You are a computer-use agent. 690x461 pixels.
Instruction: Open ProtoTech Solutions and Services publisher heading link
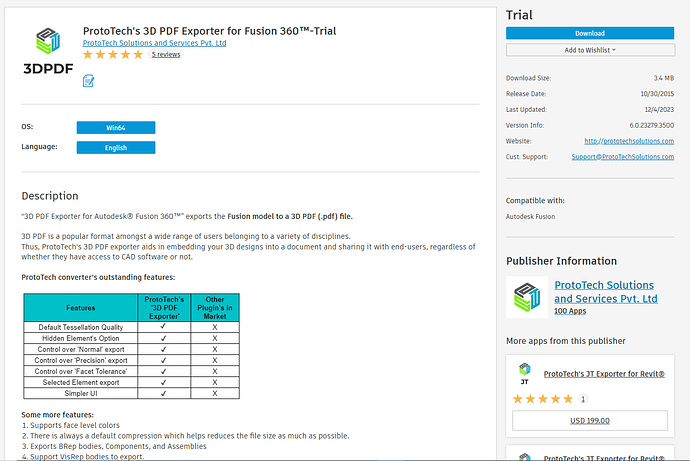tap(606, 292)
